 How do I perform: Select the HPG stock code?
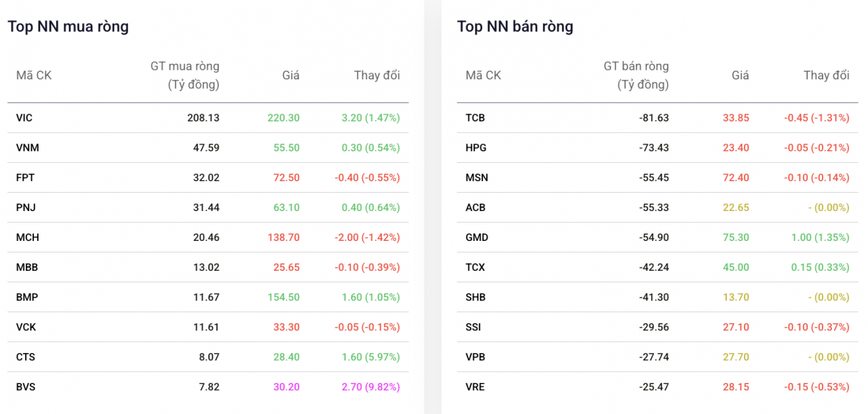(476, 148)
